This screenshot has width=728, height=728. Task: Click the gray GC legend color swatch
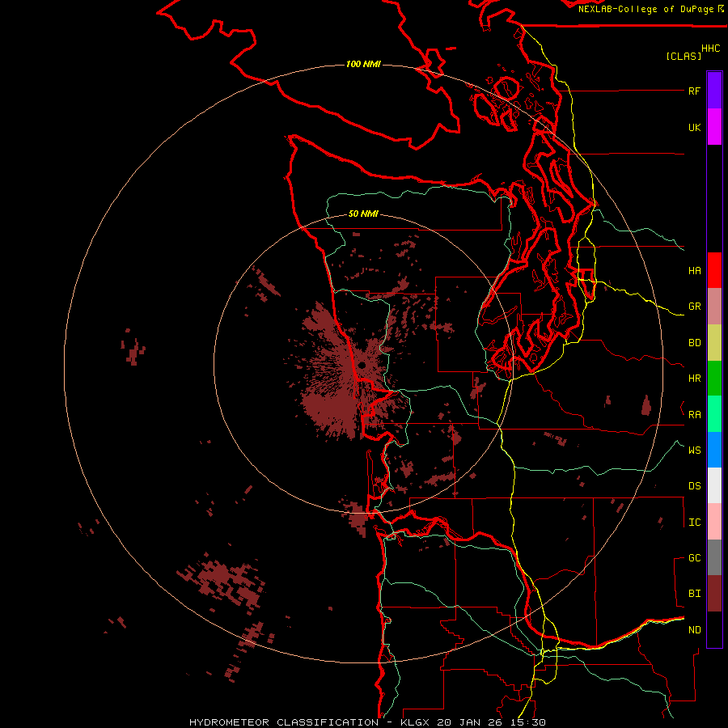coord(714,557)
